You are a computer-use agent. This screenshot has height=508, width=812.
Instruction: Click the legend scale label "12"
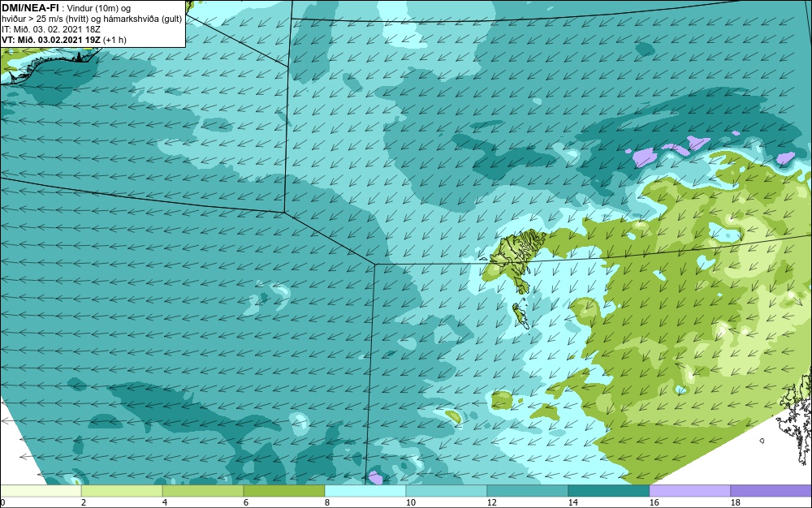tap(491, 502)
